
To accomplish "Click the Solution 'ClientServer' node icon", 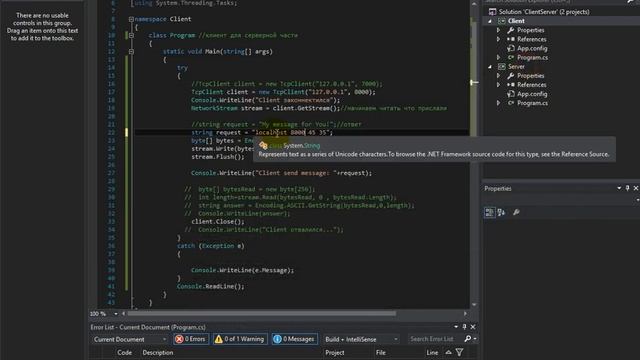I will click(x=493, y=12).
